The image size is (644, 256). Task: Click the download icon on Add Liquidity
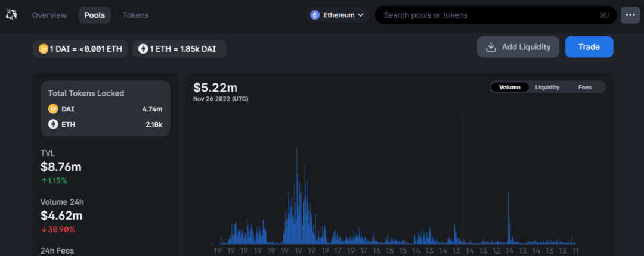point(491,47)
